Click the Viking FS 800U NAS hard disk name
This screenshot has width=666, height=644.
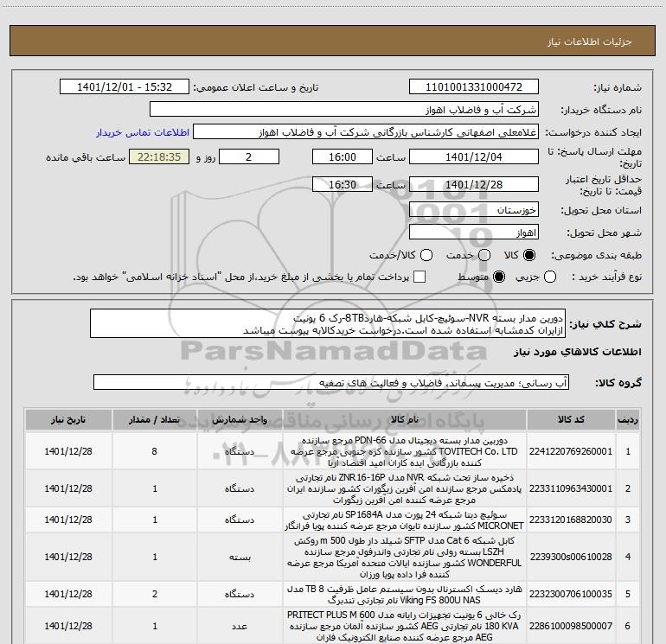pyautogui.click(x=405, y=595)
